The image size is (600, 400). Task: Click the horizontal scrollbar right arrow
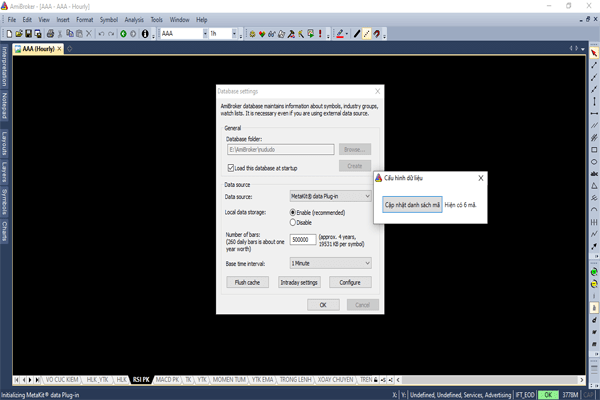pos(582,380)
